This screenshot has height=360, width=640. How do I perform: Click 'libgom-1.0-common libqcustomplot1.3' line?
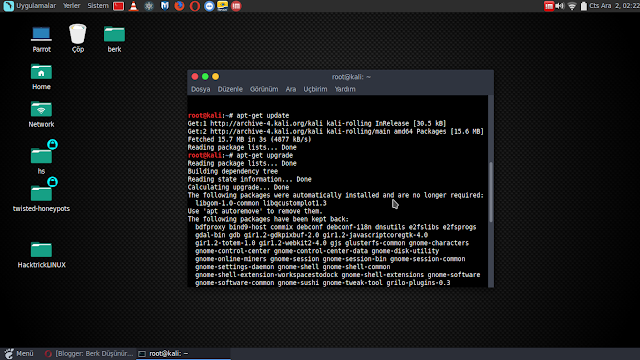pos(261,203)
